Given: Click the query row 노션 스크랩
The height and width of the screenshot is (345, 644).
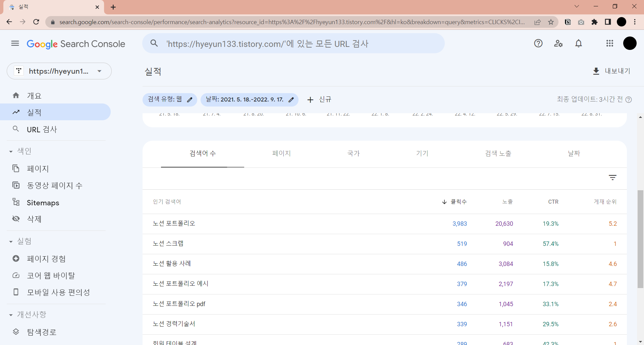Looking at the screenshot, I should 384,244.
